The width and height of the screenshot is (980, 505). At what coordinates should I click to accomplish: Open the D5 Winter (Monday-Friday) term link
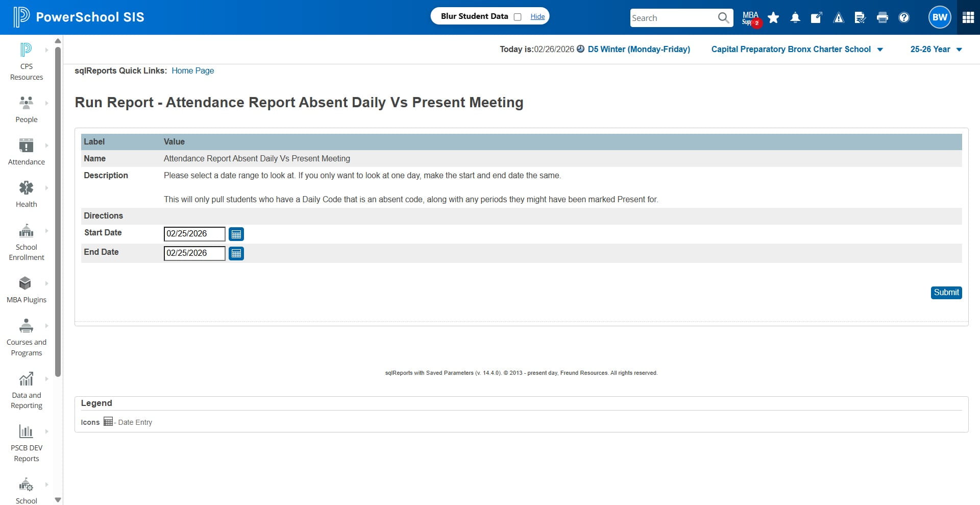(x=639, y=49)
